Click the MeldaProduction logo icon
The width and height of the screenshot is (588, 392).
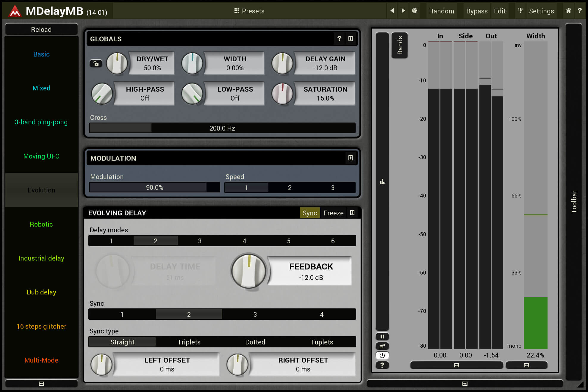click(x=15, y=11)
